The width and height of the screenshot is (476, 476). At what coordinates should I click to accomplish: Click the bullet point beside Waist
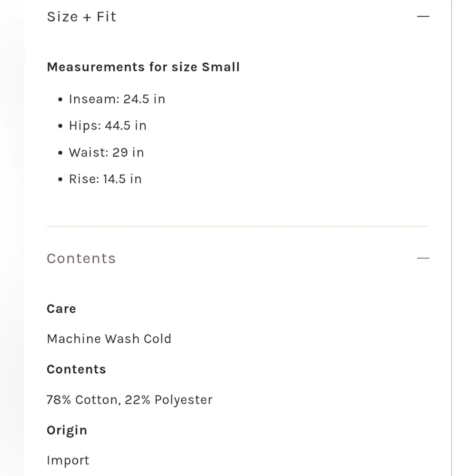[60, 153]
